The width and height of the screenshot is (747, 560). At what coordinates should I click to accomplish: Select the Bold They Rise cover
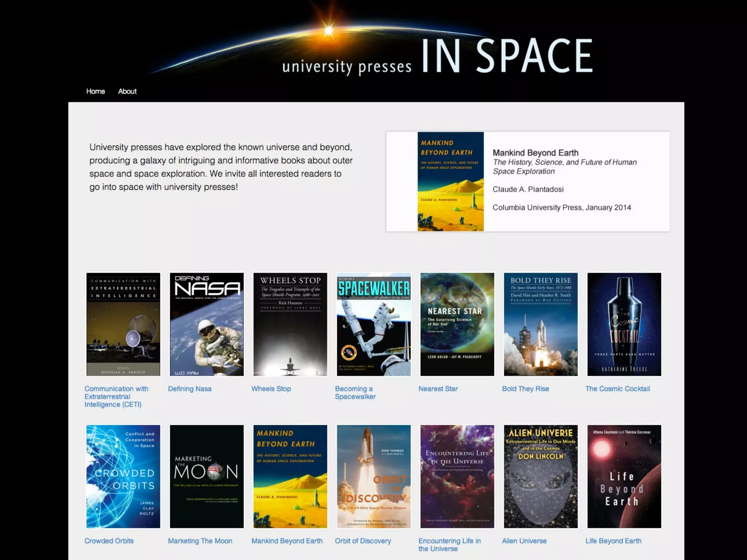541,324
